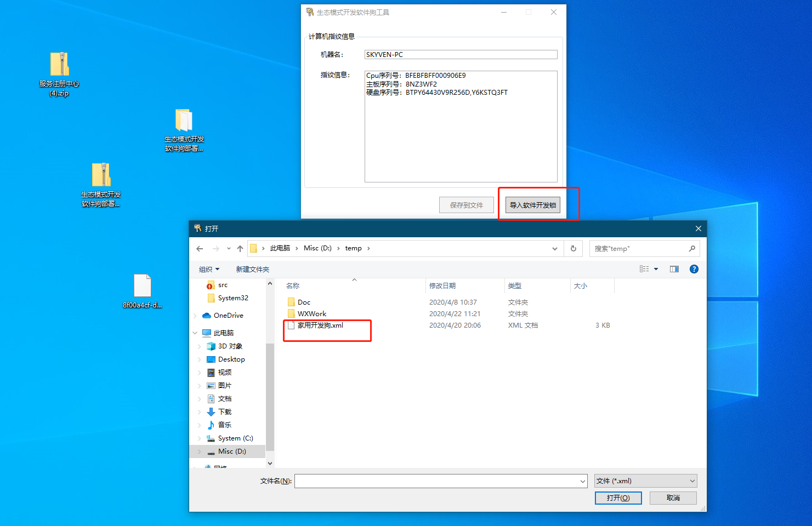Select System (C:) in navigation tree
This screenshot has height=526, width=812.
[235, 438]
